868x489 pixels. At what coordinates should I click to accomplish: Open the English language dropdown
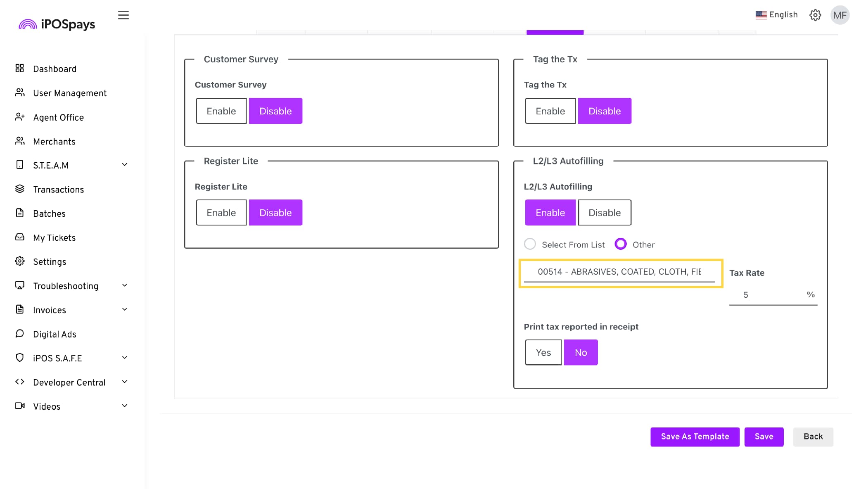click(x=777, y=15)
